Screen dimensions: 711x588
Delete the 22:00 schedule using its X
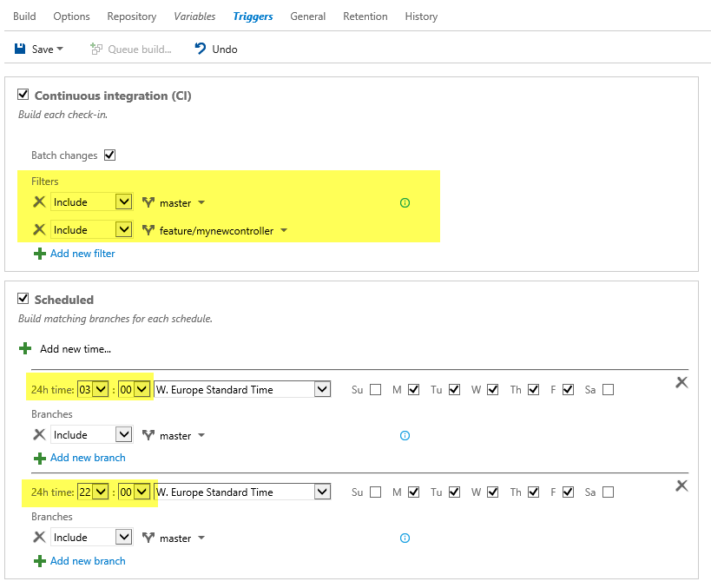coord(681,486)
